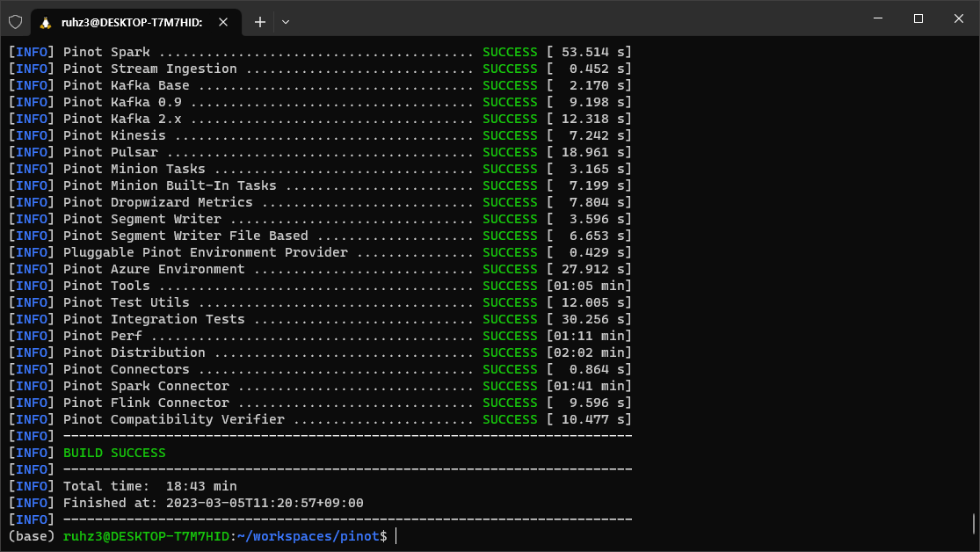Click 'Pinot Azure Environment' text
Screen dimensions: 980x552
(x=154, y=270)
